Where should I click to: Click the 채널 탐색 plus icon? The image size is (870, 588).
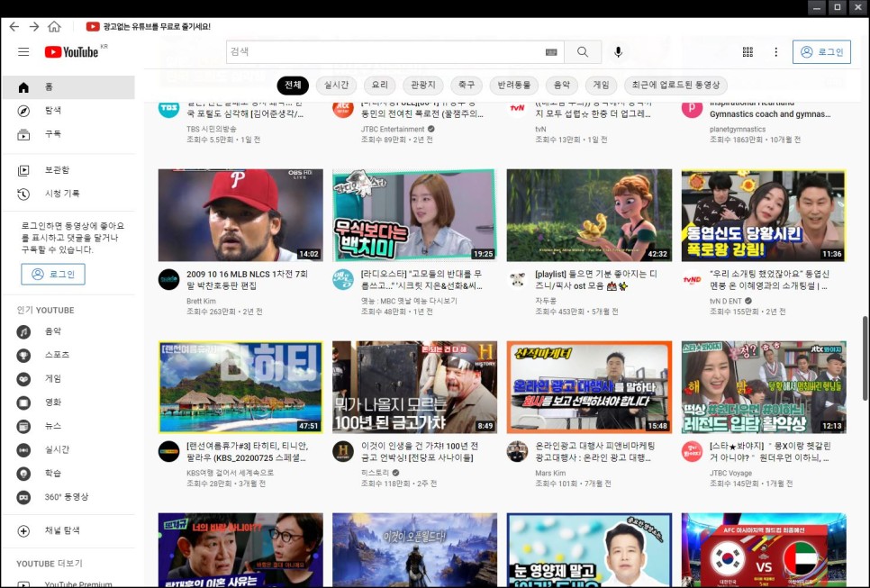coord(23,531)
